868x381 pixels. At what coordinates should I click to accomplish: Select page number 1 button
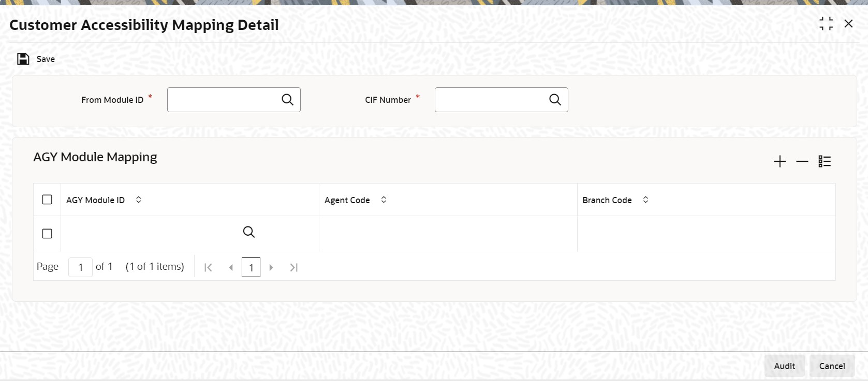251,267
